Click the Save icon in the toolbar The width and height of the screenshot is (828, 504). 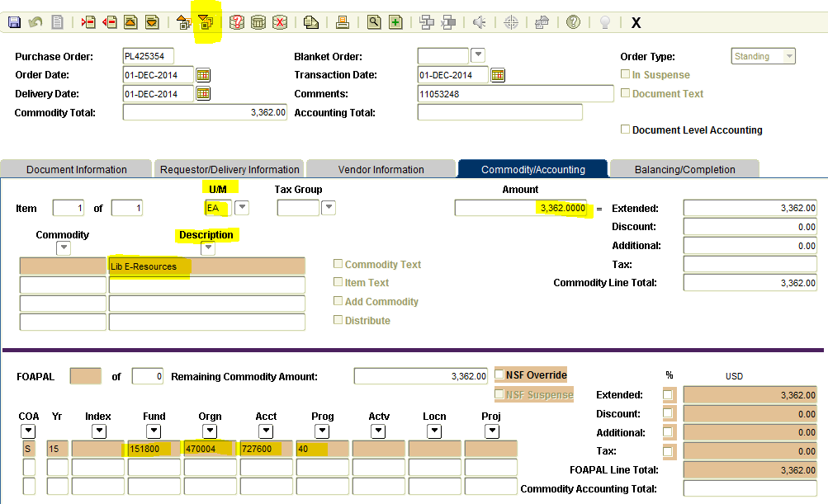[x=14, y=22]
